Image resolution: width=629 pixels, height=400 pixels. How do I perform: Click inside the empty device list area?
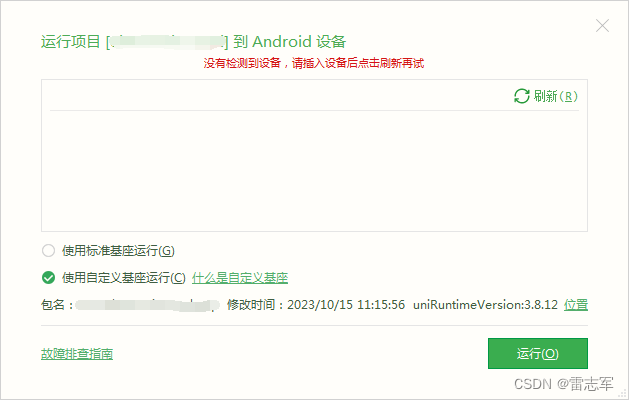[x=314, y=171]
